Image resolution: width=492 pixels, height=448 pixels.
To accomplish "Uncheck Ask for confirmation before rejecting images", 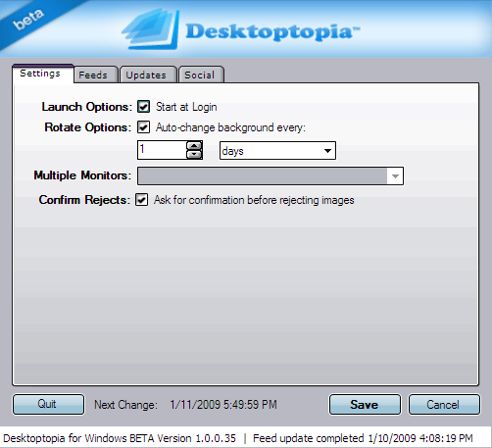I will [141, 200].
